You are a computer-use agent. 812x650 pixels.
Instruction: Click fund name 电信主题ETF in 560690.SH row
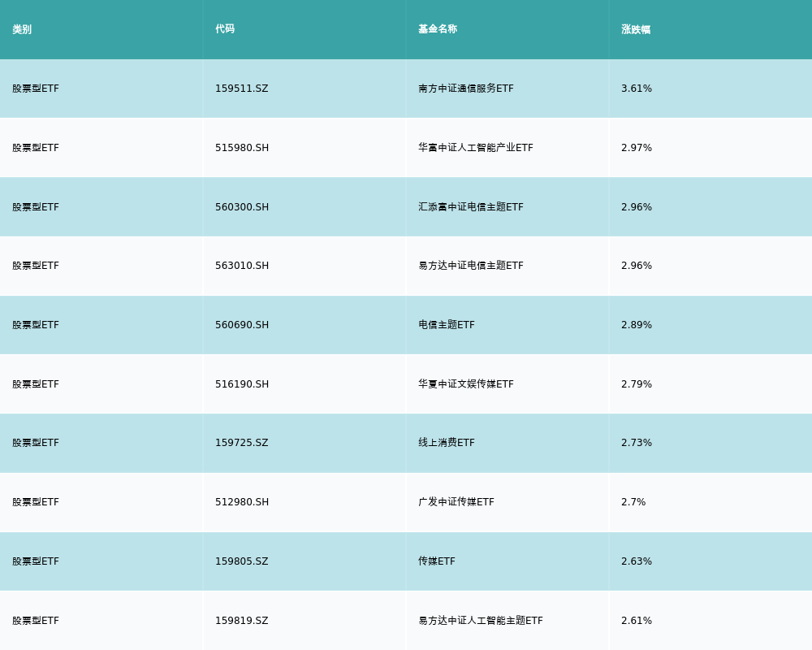(x=447, y=325)
